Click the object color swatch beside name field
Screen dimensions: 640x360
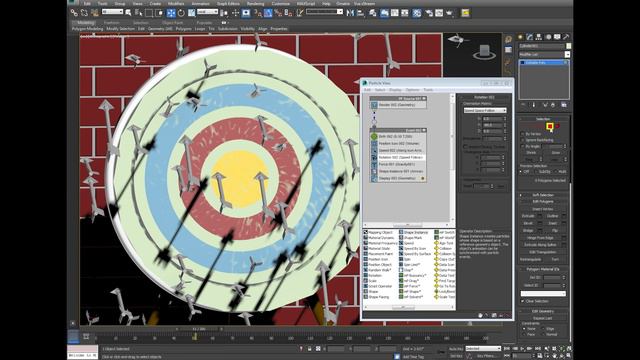(569, 46)
